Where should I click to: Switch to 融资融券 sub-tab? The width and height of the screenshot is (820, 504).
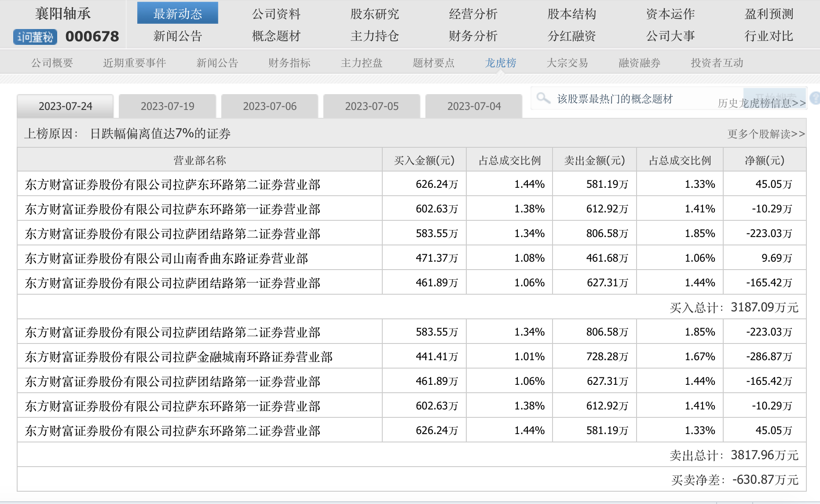point(640,63)
